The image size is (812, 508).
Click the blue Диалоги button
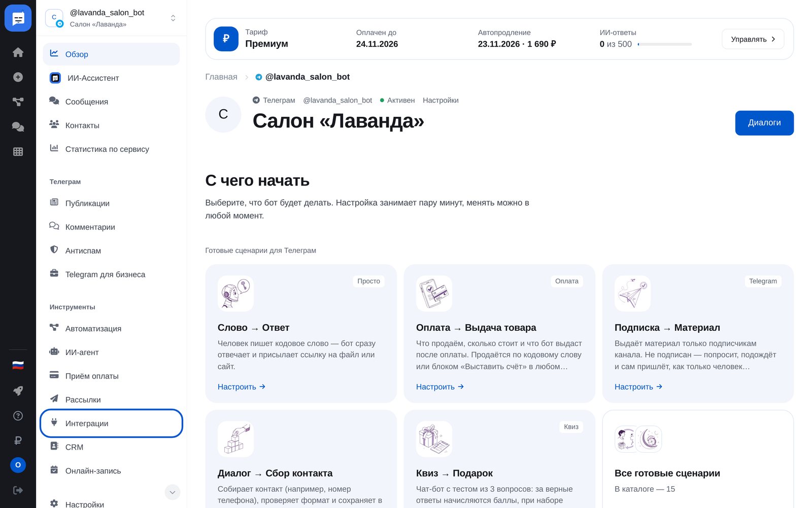(764, 123)
